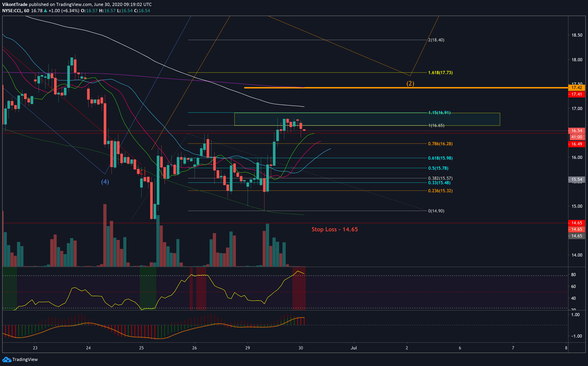Image resolution: width=588 pixels, height=366 pixels.
Task: Click the NYSE:CCL, 60 symbol label
Action: point(16,11)
